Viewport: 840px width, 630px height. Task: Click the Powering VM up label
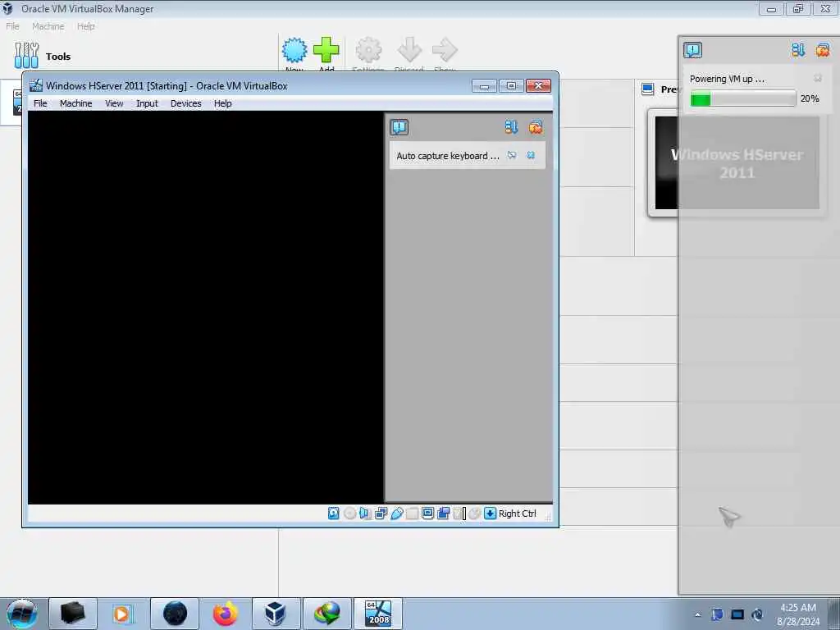tap(727, 79)
